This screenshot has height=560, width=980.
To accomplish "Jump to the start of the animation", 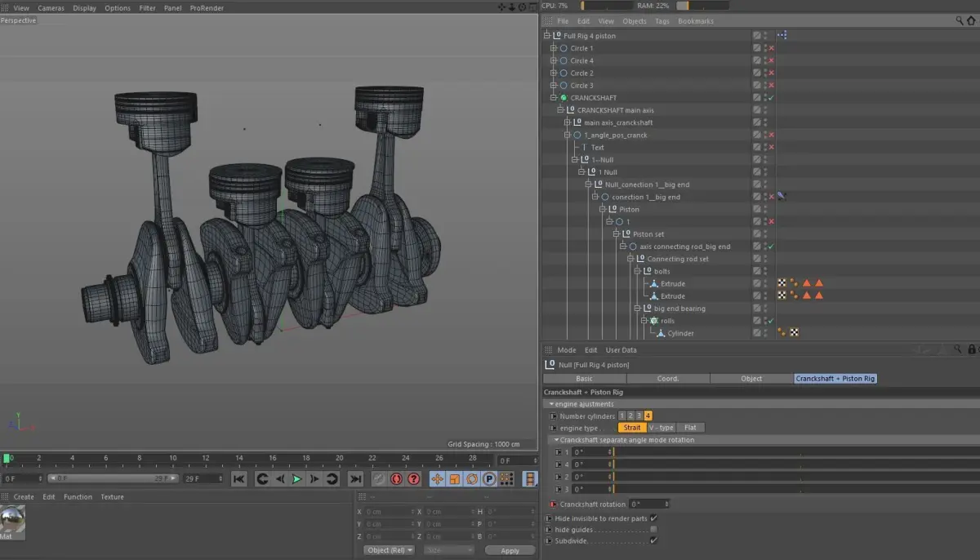I will [238, 479].
